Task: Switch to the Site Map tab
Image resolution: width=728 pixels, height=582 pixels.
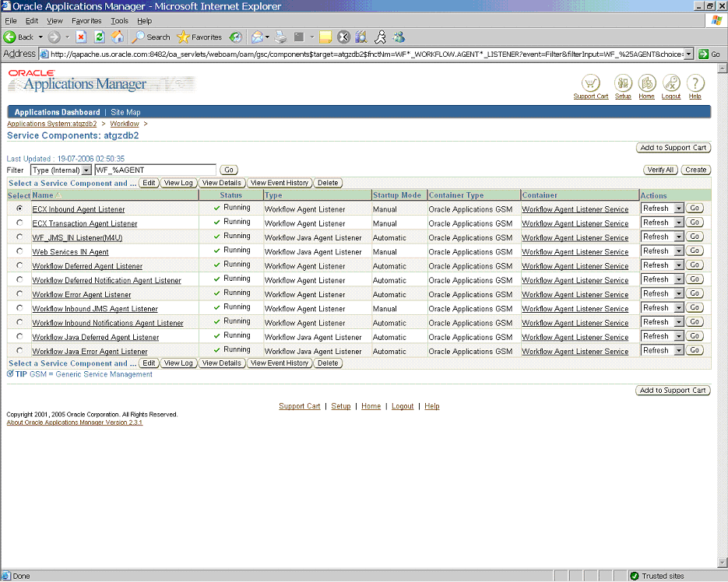Action: [x=125, y=112]
